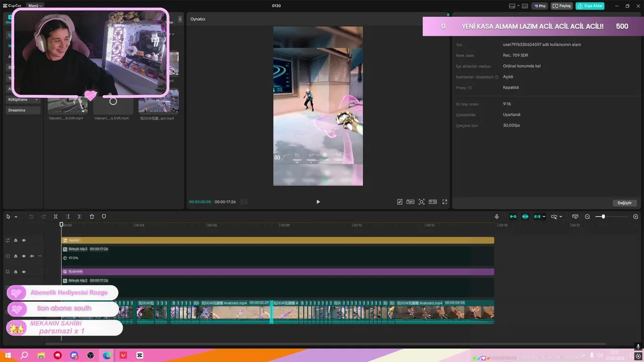Click the media panel next arrow

click(180, 19)
